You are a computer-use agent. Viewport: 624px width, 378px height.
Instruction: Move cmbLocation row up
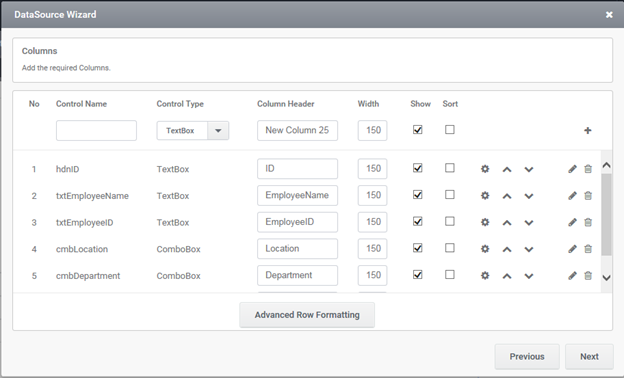[507, 249]
